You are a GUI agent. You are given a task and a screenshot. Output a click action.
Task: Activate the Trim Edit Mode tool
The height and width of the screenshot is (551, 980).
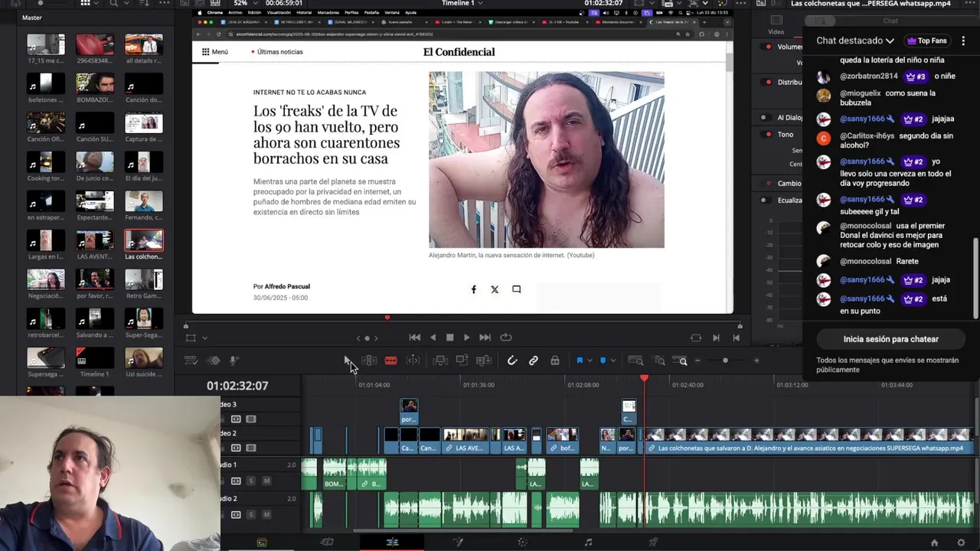point(369,360)
